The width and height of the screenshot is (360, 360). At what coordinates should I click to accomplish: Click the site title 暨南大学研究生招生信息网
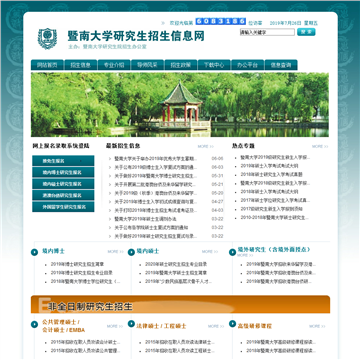(136, 36)
